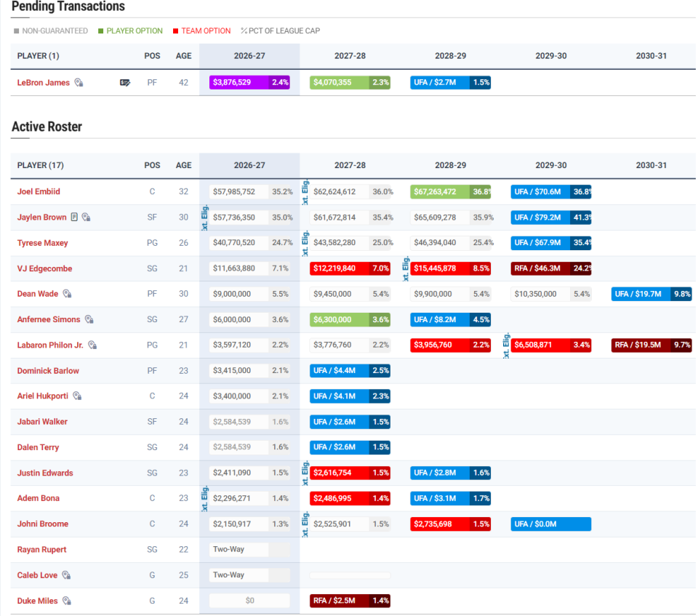Click the contract signing icon in LeBron James row

(125, 82)
